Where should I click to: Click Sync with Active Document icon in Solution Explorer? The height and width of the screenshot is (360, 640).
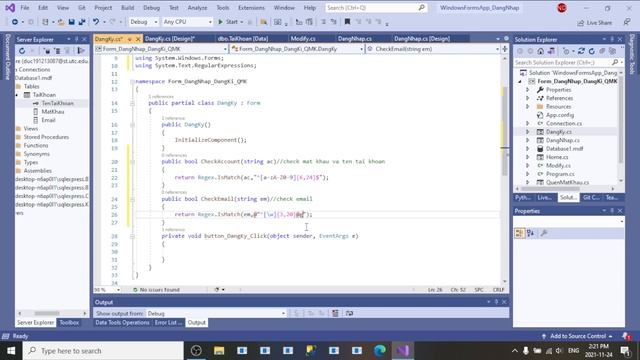582,51
